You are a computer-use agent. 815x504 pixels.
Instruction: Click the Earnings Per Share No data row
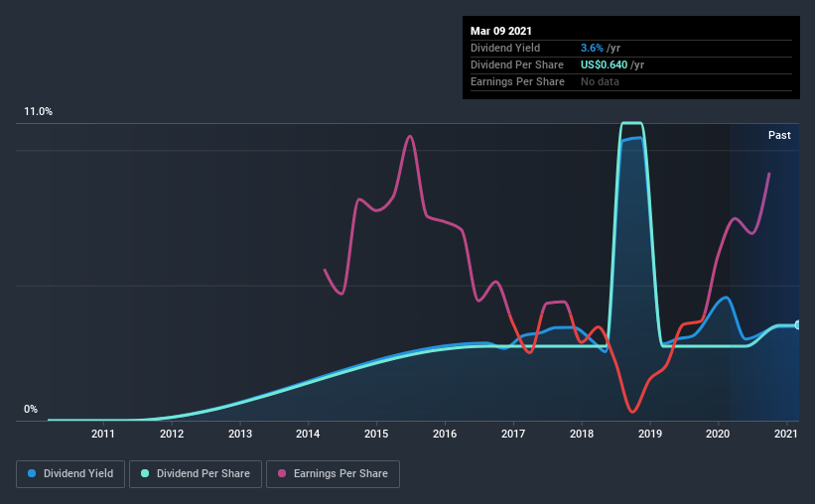[631, 81]
